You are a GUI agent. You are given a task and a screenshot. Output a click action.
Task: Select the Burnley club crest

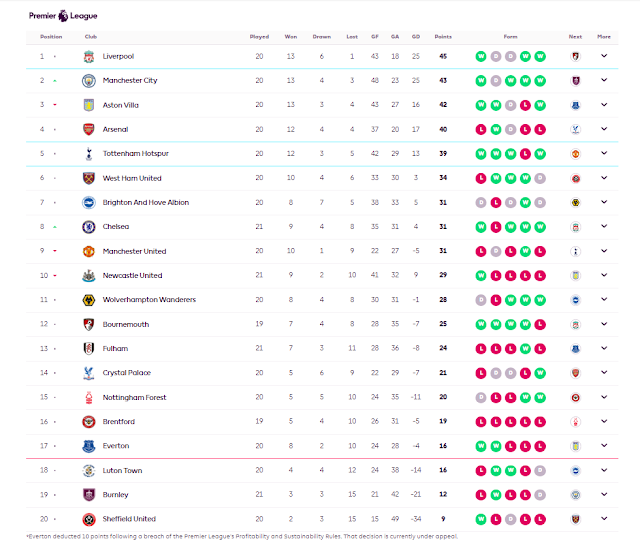tap(89, 494)
